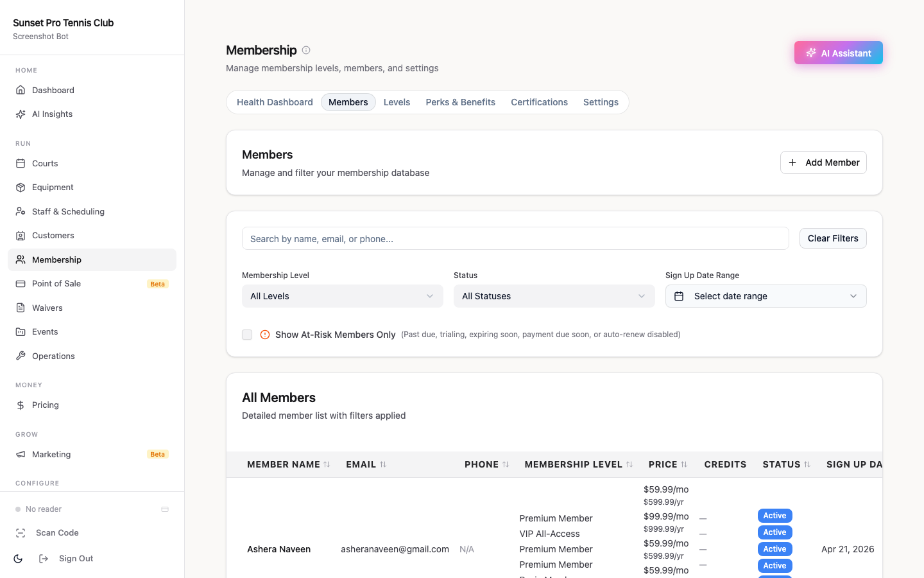Screen dimensions: 924x578
Task: Sort by Member Name column arrows
Action: click(x=327, y=464)
